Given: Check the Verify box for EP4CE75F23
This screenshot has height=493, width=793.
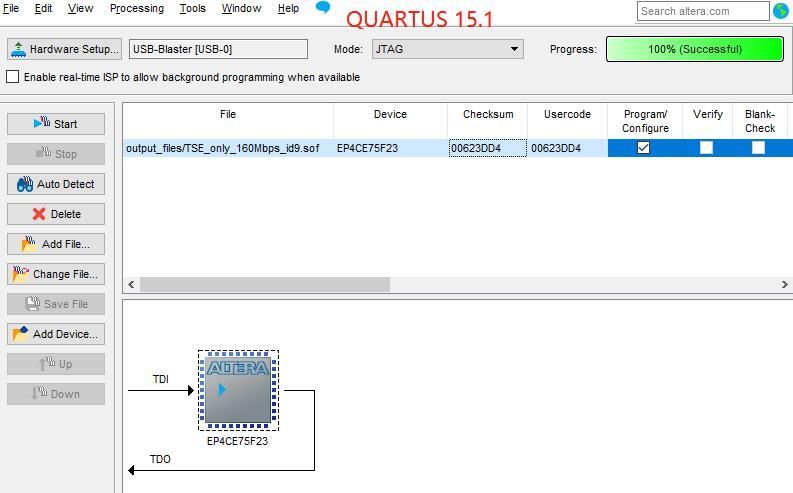Looking at the screenshot, I should tap(707, 148).
